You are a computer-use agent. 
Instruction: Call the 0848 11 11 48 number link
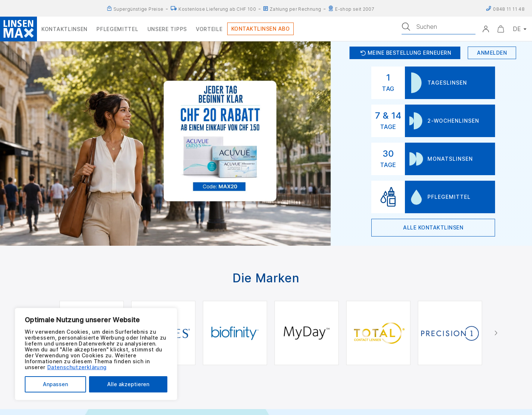[508, 9]
